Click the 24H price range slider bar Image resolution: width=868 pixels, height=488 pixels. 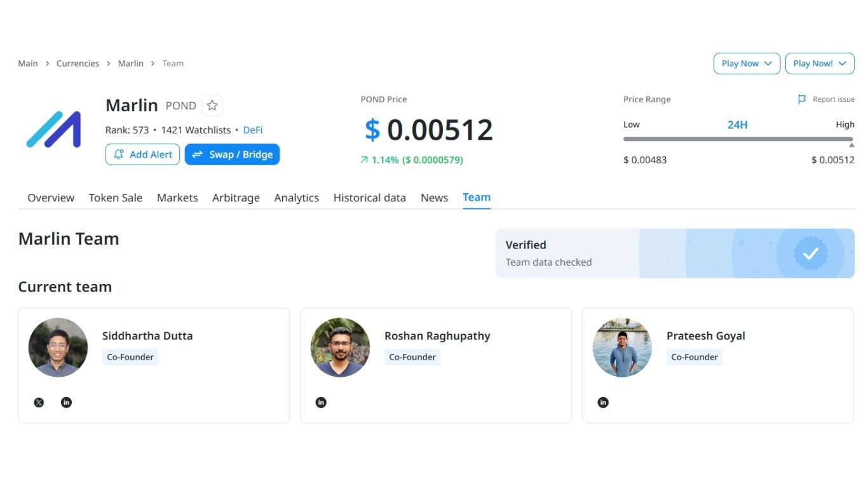737,139
